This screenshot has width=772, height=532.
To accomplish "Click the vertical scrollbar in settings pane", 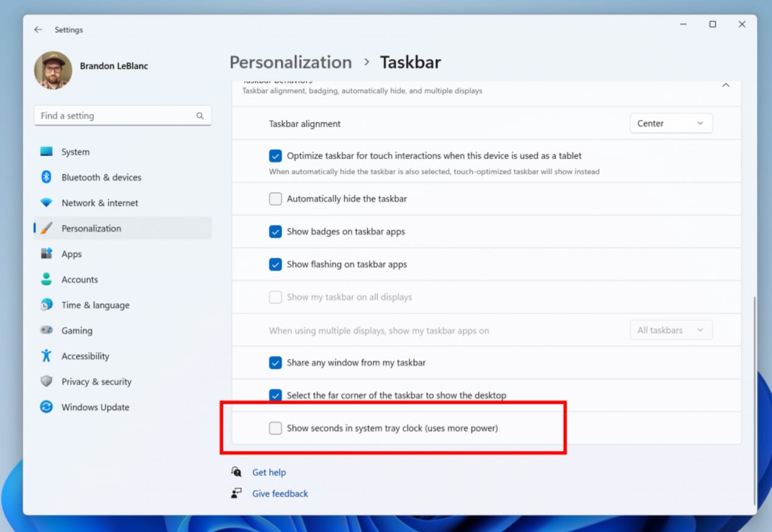I will click(x=754, y=396).
